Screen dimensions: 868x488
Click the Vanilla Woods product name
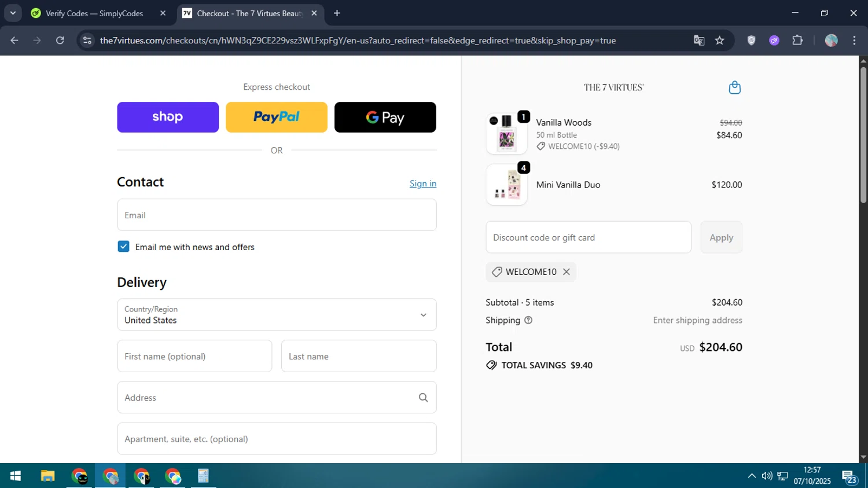[564, 123]
